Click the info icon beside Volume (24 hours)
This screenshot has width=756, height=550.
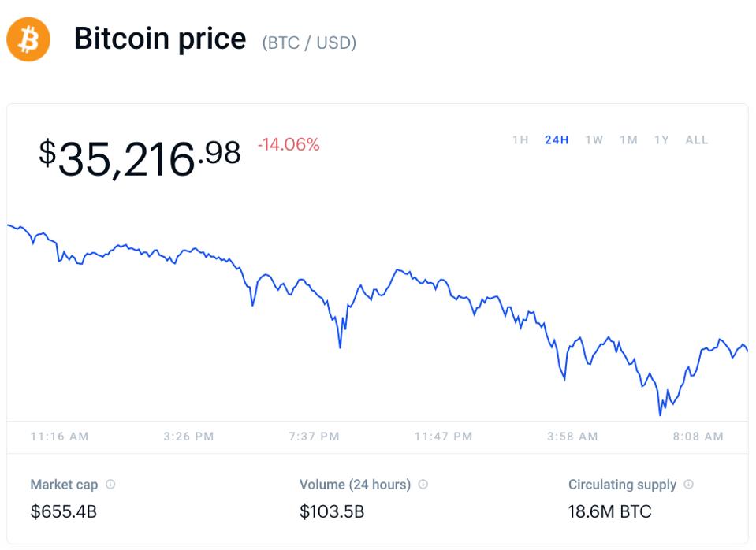tap(423, 485)
